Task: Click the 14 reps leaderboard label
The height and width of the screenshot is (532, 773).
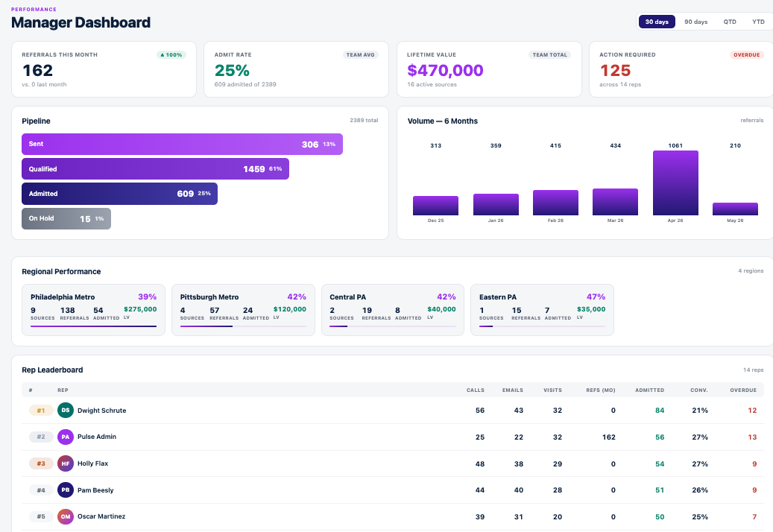Action: click(x=754, y=370)
